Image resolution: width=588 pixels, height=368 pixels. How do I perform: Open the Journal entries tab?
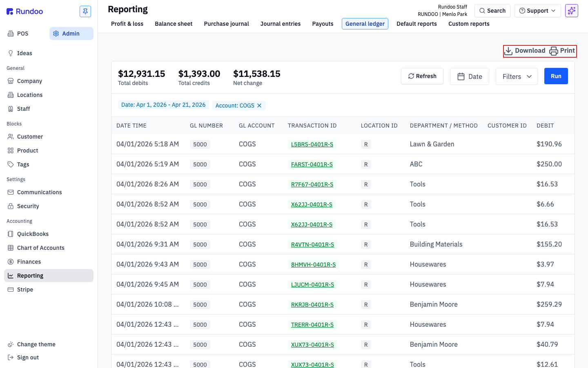[281, 24]
